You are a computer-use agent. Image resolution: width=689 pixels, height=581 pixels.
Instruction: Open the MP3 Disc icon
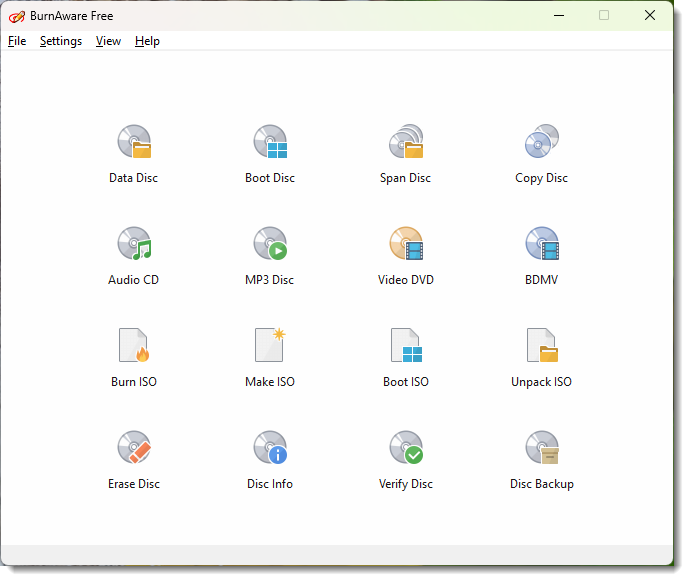[x=270, y=243]
